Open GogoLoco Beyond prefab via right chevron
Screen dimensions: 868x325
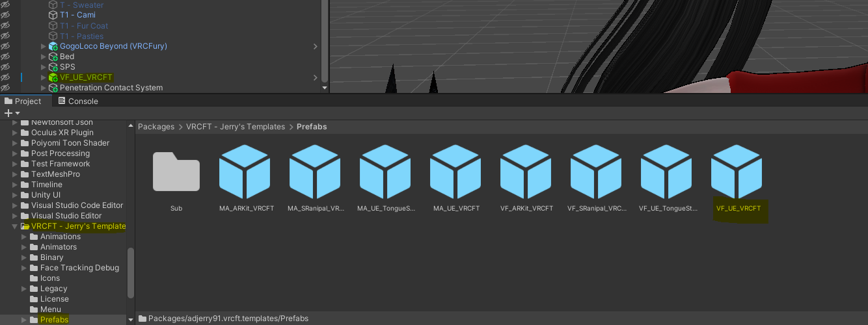[316, 46]
